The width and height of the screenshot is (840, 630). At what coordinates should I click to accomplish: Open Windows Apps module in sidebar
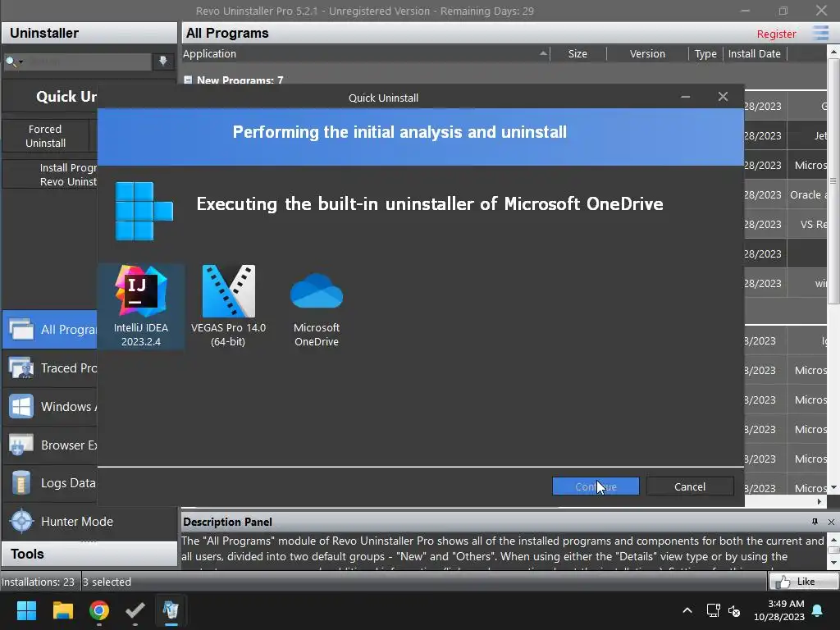[x=50, y=407]
